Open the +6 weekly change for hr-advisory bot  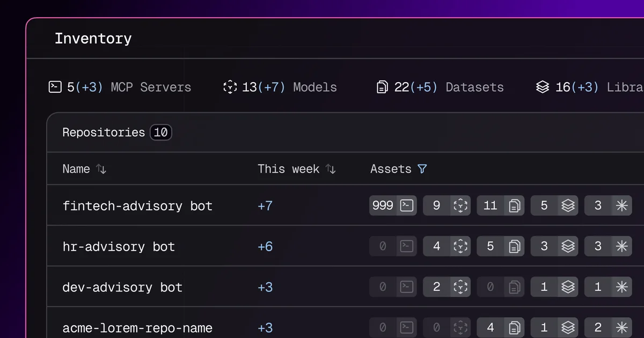click(265, 246)
